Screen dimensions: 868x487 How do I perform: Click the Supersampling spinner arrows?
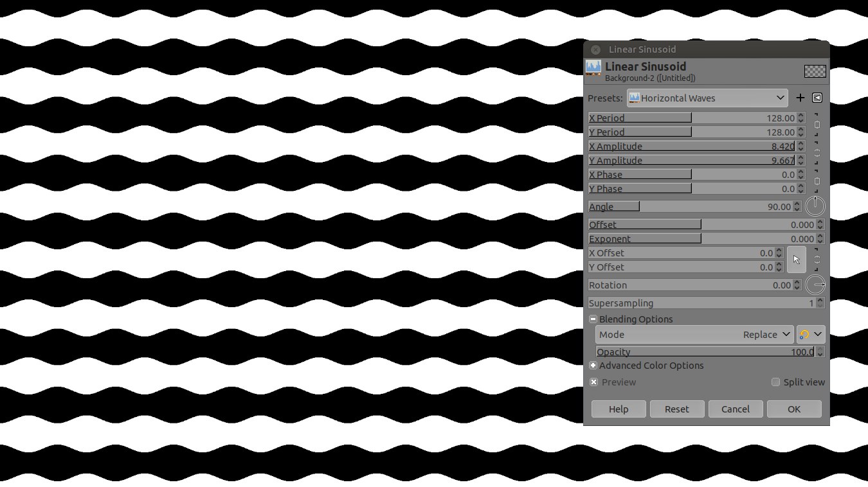[x=820, y=303]
